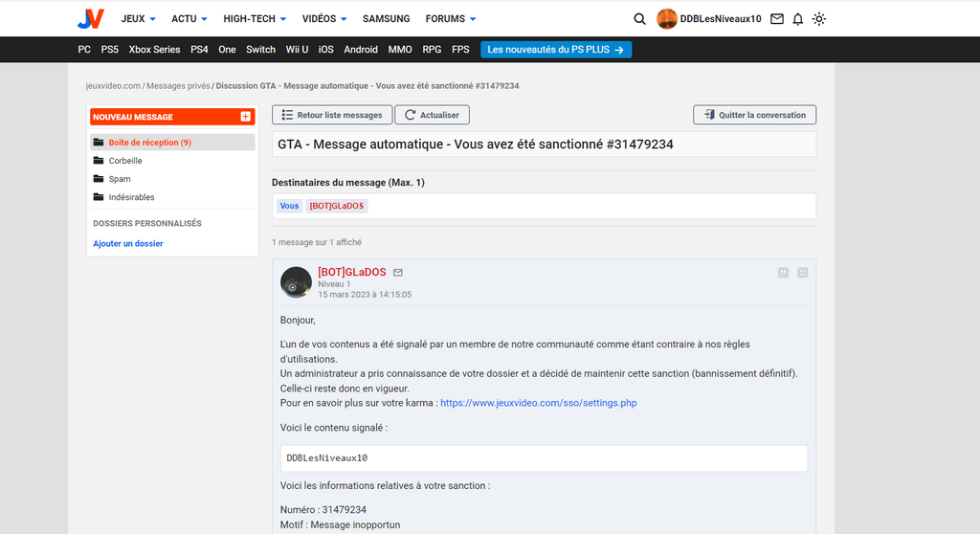Open the Corbeille folder
The image size is (980, 534).
125,161
